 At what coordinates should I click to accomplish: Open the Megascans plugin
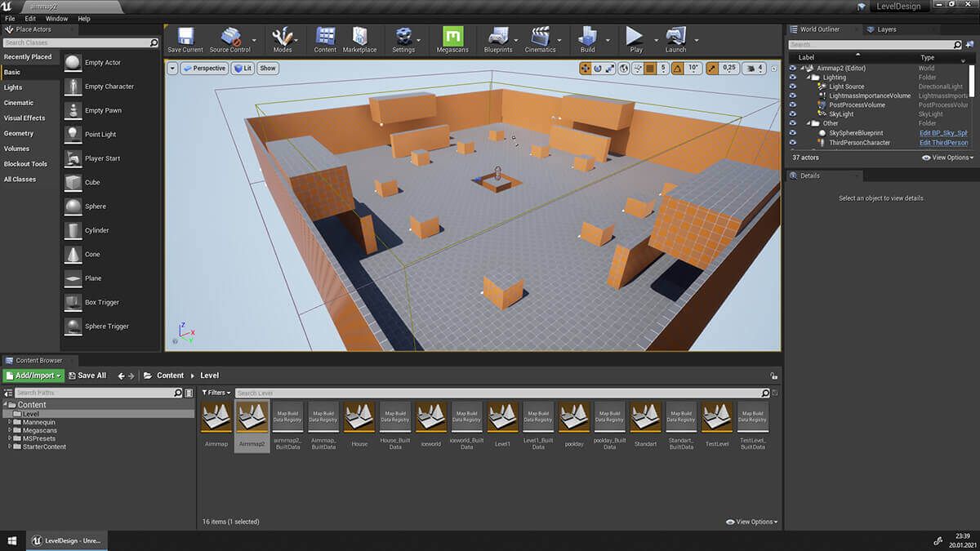click(x=452, y=37)
